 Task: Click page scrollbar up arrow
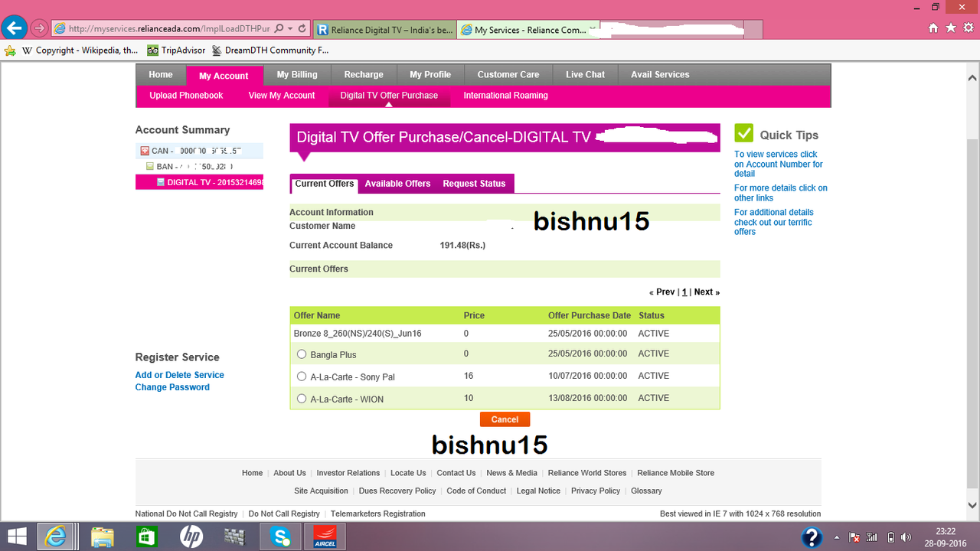point(973,77)
